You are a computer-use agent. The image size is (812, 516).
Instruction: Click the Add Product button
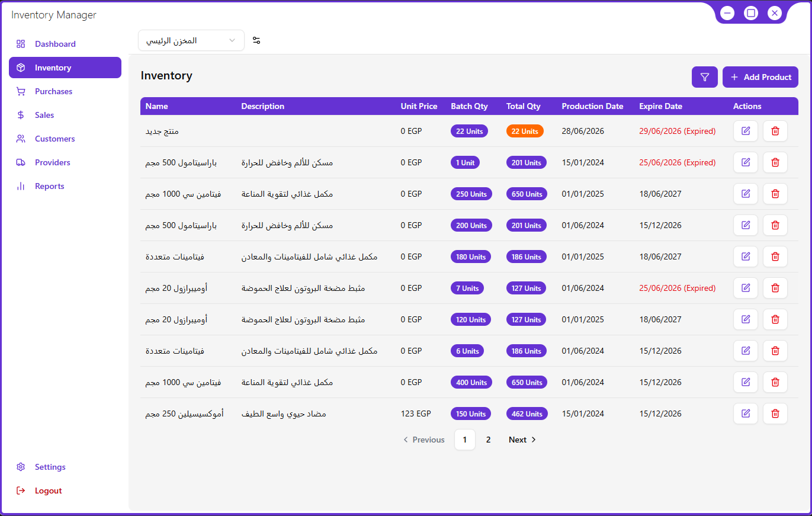760,77
